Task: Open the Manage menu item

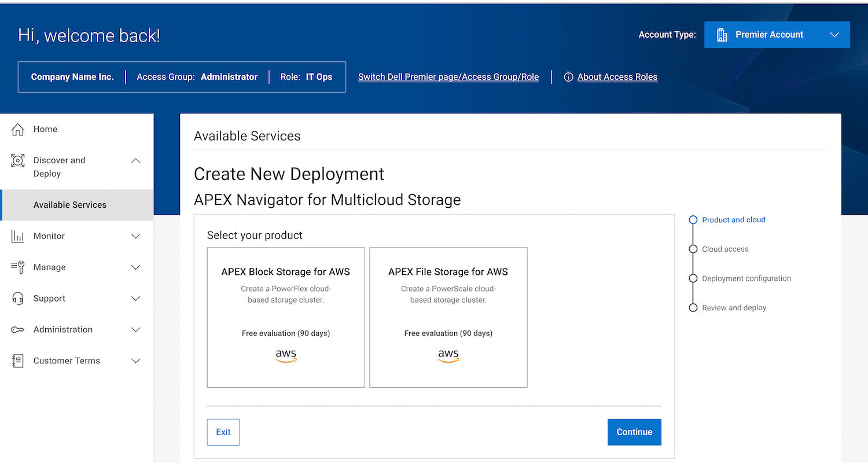Action: (76, 267)
